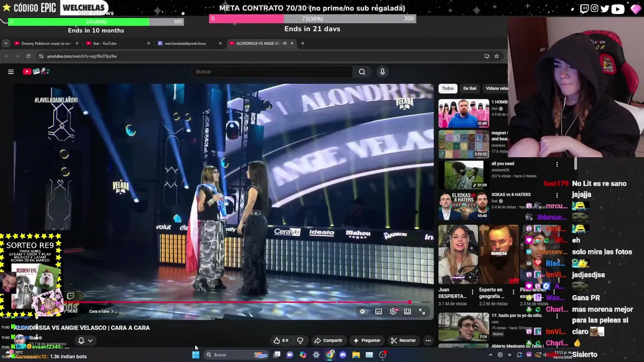Open the 'Juan DESPIERTA' short thumbnail
This screenshot has width=644, height=362.
pos(458,254)
